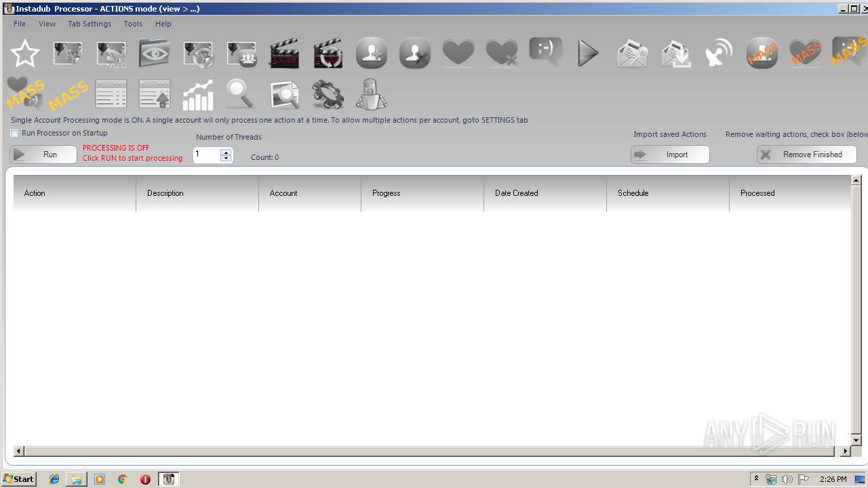Show hidden system tray icons

pos(756,479)
